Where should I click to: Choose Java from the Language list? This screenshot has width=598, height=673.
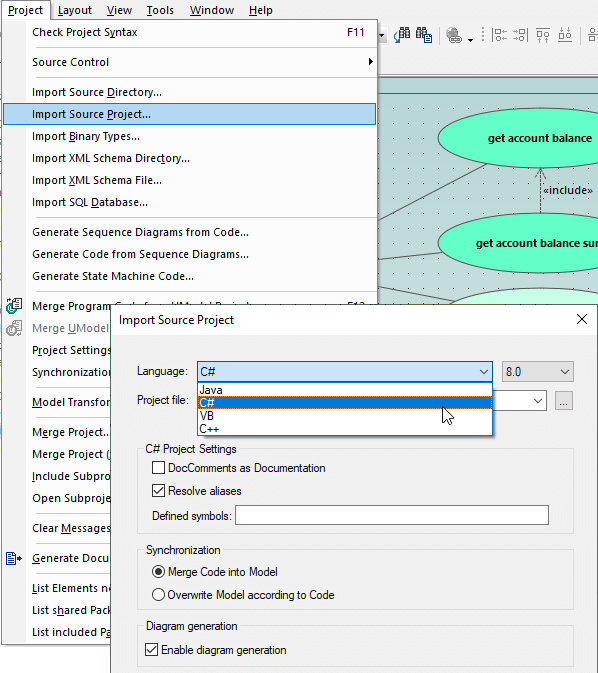tap(345, 390)
